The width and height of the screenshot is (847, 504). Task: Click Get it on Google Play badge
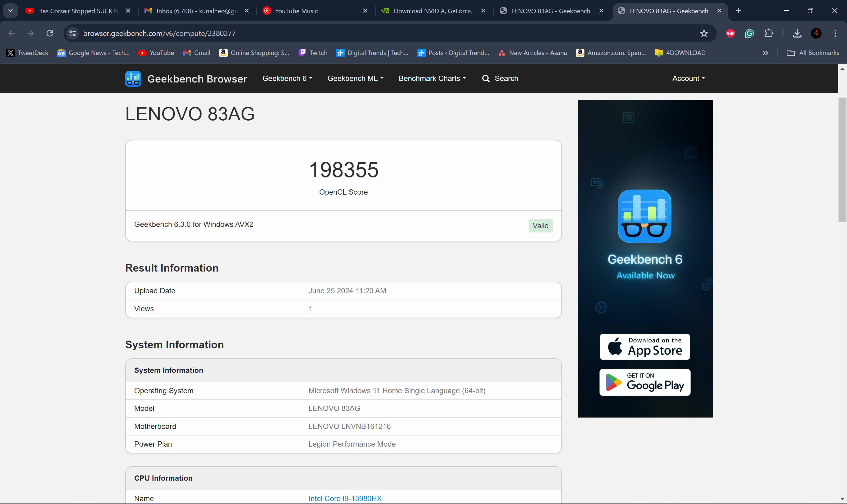pos(645,382)
